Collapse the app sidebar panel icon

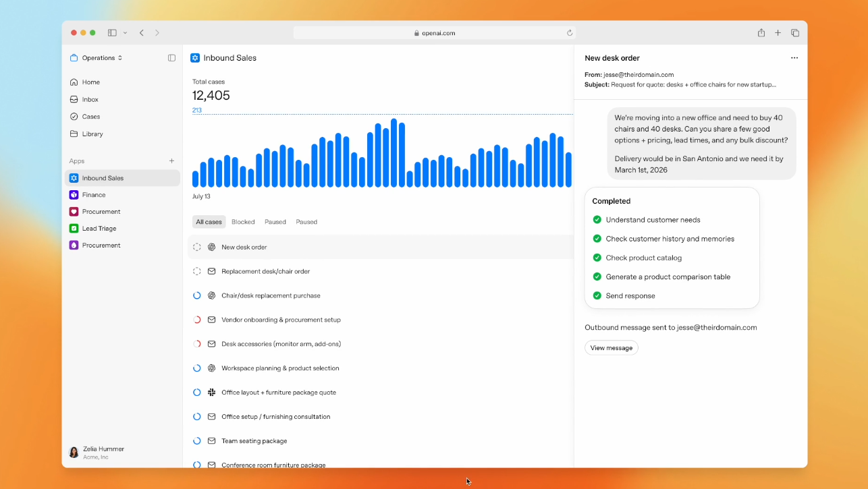pos(171,58)
